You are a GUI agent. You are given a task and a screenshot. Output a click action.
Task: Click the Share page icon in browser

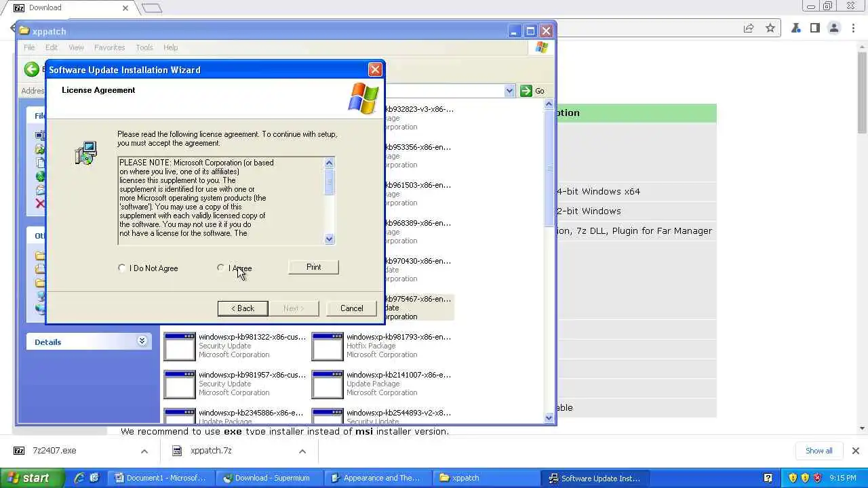tap(749, 28)
